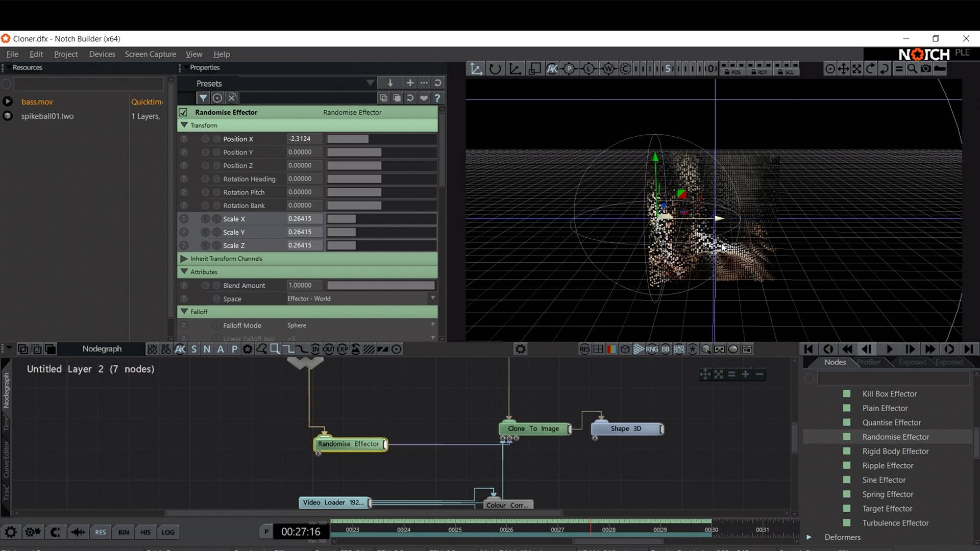Switch to the Profiler tab
Screen dimensions: 980x551
pos(869,362)
